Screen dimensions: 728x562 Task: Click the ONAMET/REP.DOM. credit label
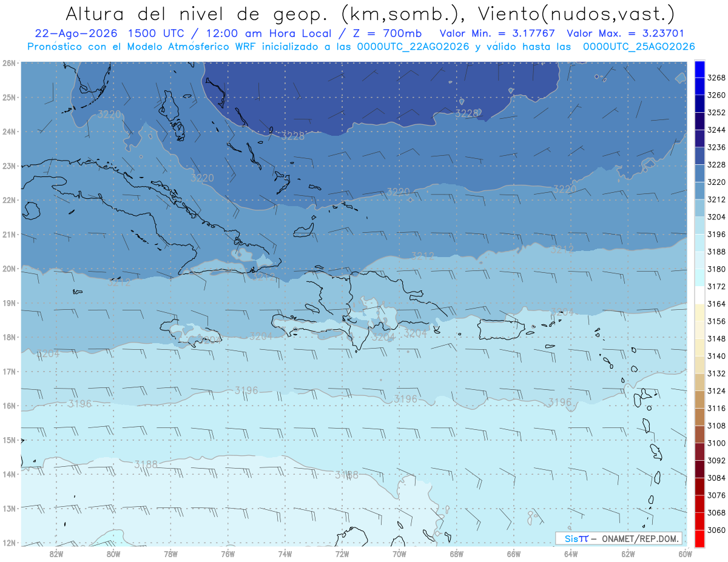coord(639,539)
